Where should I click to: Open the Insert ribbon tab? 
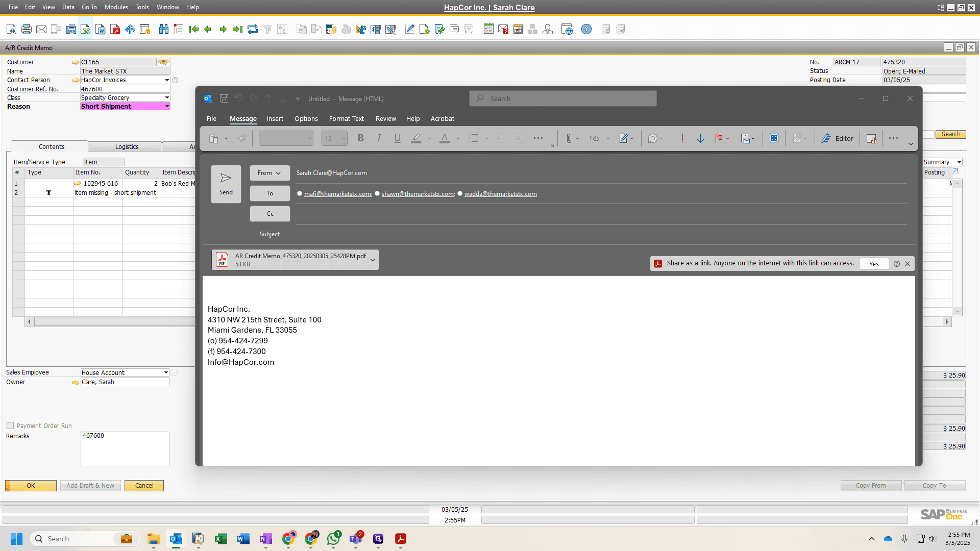point(275,119)
